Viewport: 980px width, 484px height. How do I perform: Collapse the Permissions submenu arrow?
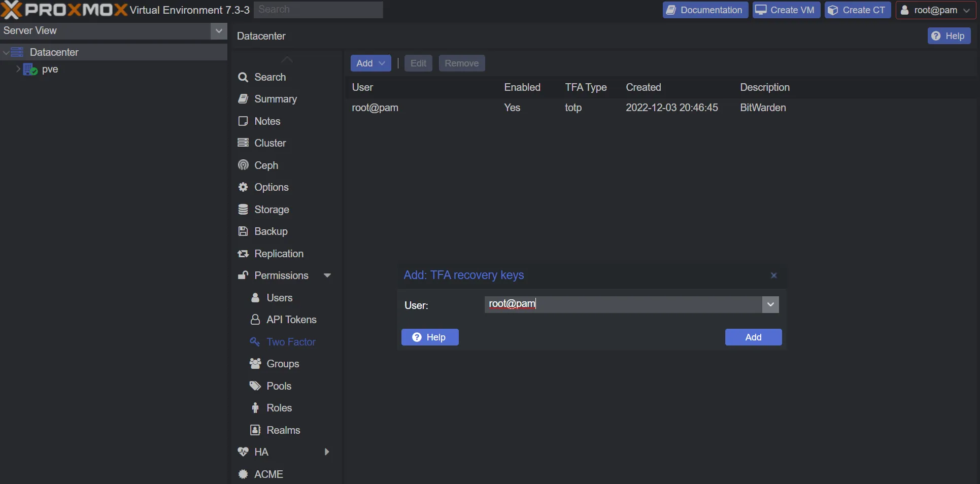click(327, 275)
